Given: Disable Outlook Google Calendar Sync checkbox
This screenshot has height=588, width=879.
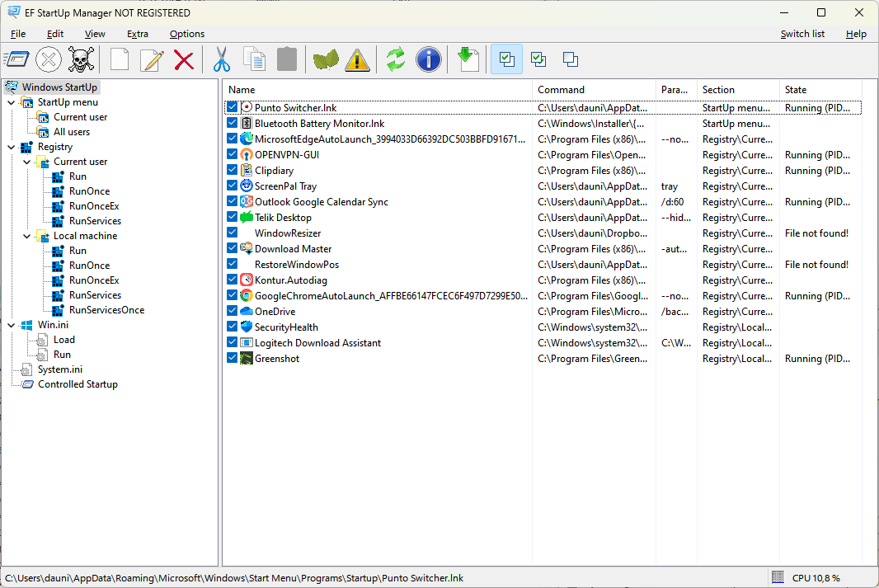Looking at the screenshot, I should 232,201.
